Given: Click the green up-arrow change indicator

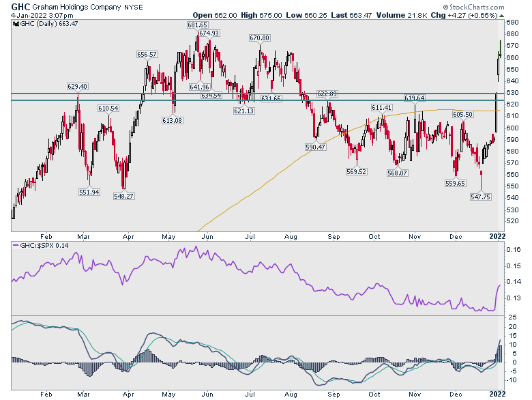Looking at the screenshot, I should pos(502,16).
